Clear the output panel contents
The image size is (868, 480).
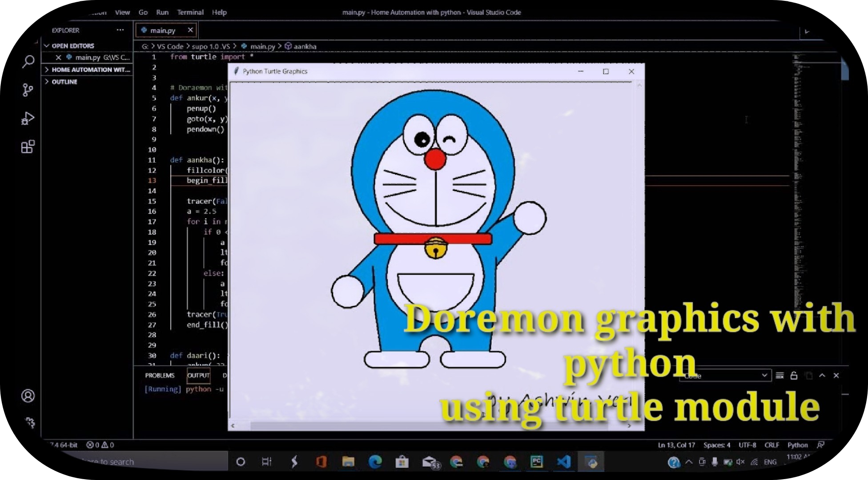[x=780, y=376]
